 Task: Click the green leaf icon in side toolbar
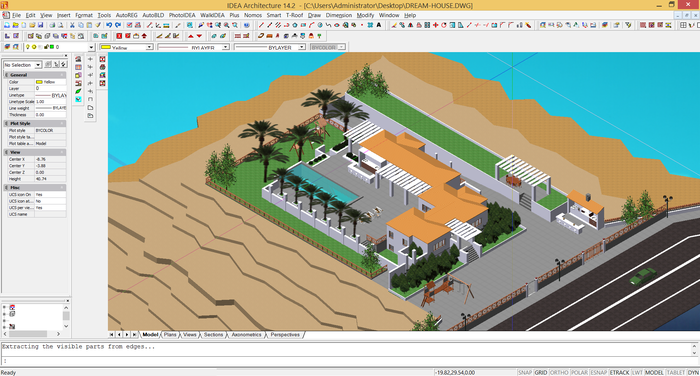pyautogui.click(x=78, y=91)
